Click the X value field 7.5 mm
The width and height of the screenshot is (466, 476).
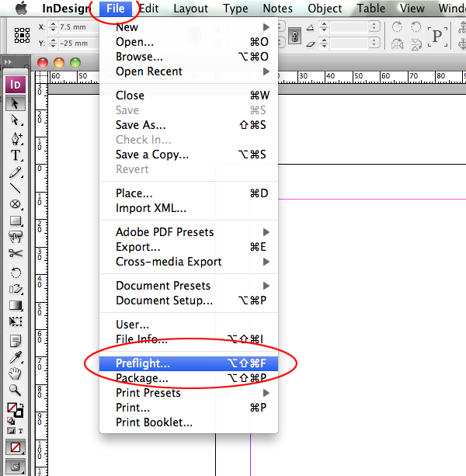tap(79, 27)
